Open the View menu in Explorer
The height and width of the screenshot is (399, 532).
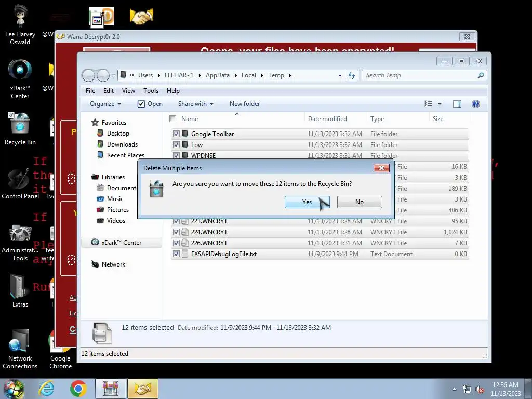129,91
